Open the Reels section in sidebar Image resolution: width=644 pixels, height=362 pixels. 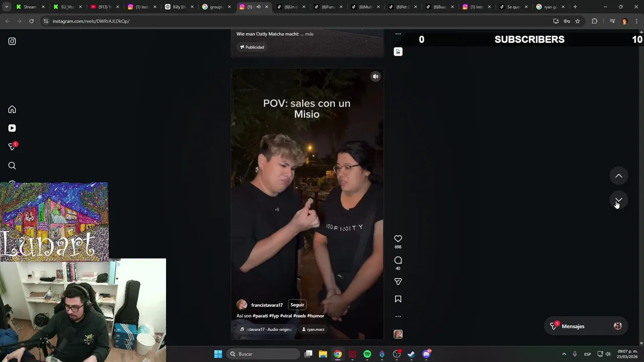(12, 128)
